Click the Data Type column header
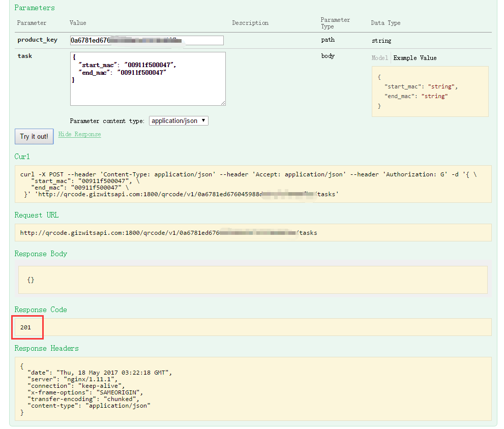 386,23
